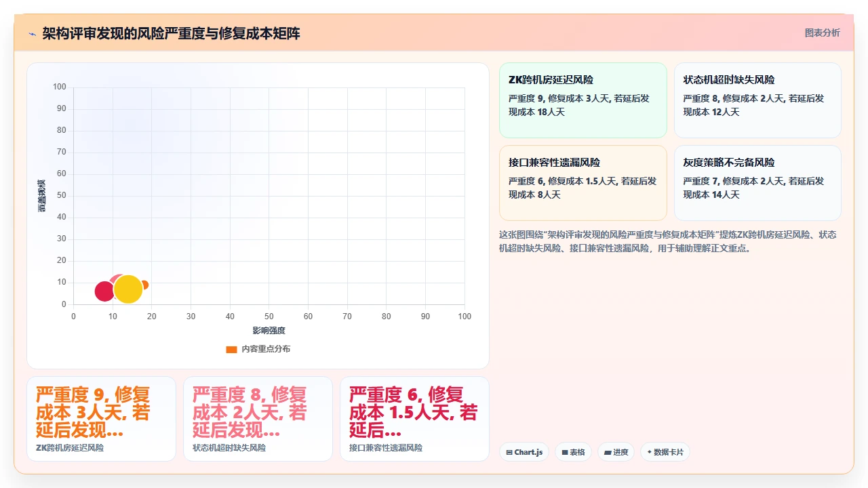Open the 接口兼容性遗漏风险 orange card
Screen dimensions: 868x488
[583, 183]
